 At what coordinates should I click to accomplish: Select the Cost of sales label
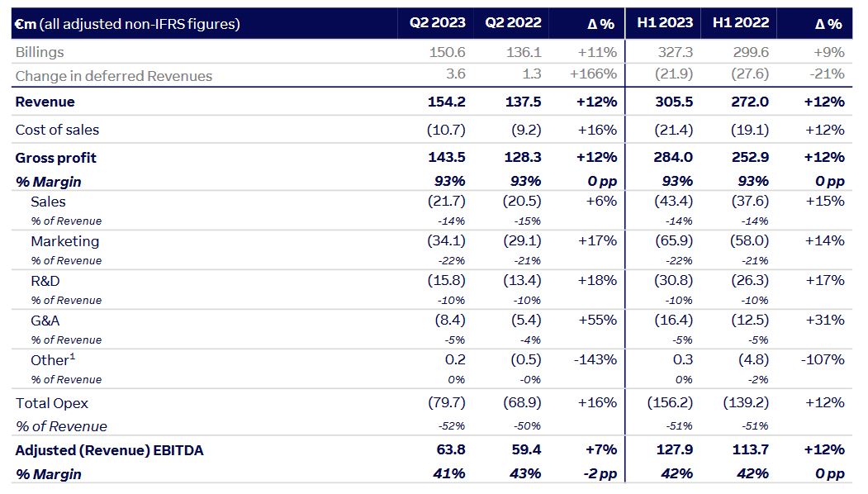(57, 130)
